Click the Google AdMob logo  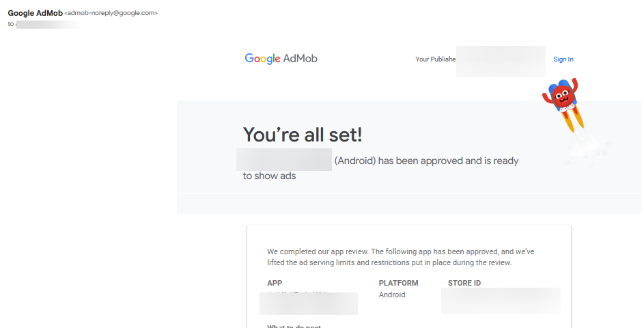click(x=281, y=59)
